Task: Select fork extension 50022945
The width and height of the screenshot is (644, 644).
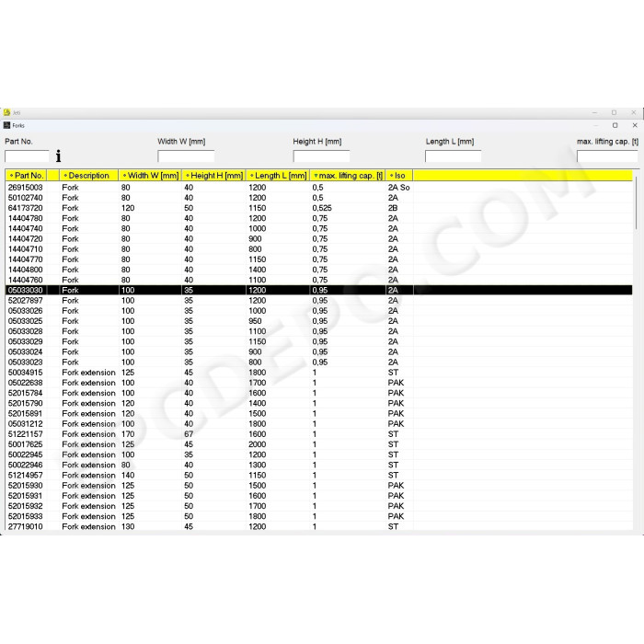Action: coord(26,454)
